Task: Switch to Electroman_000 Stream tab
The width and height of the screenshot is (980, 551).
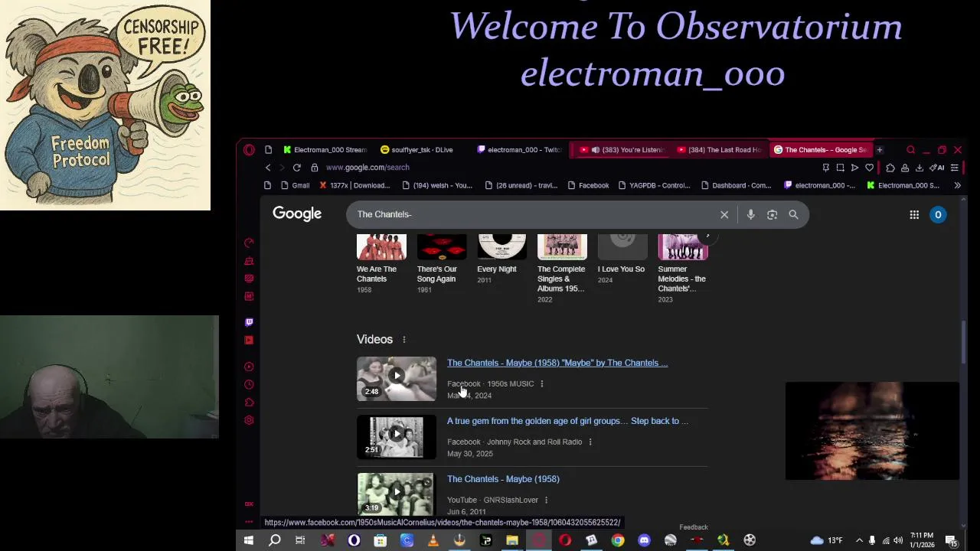Action: tap(325, 150)
